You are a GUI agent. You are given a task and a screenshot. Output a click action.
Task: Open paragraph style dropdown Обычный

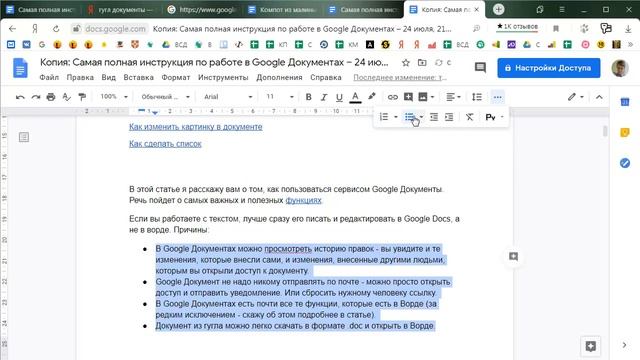click(165, 97)
